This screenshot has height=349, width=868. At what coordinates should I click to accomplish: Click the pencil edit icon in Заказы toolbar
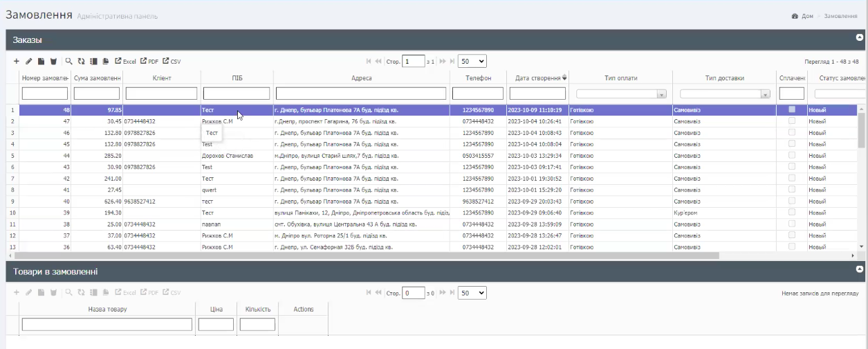tap(29, 61)
